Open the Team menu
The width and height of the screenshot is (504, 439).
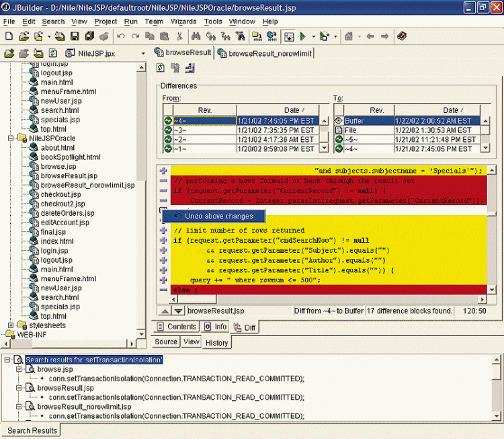154,22
